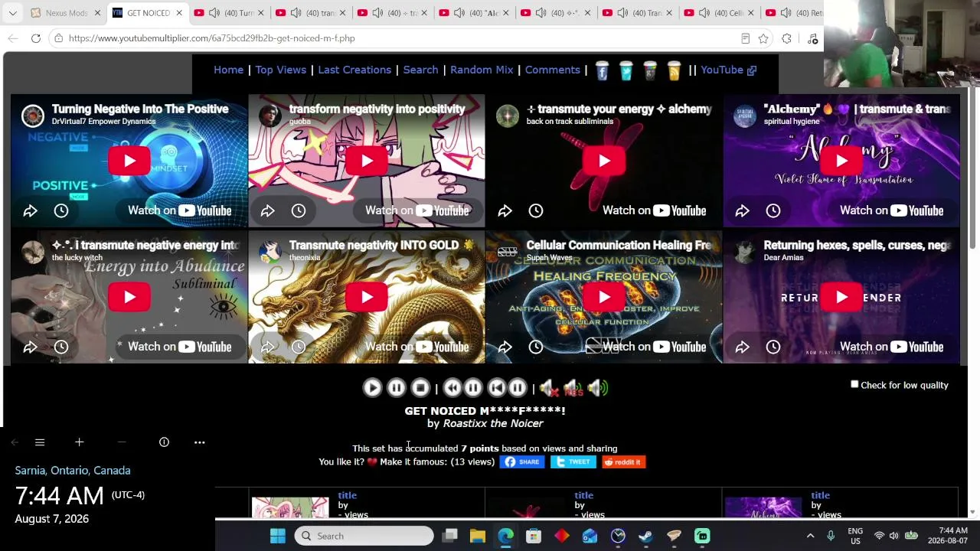980x551 pixels.
Task: Share the transmute your energy alchemy video
Action: point(505,210)
